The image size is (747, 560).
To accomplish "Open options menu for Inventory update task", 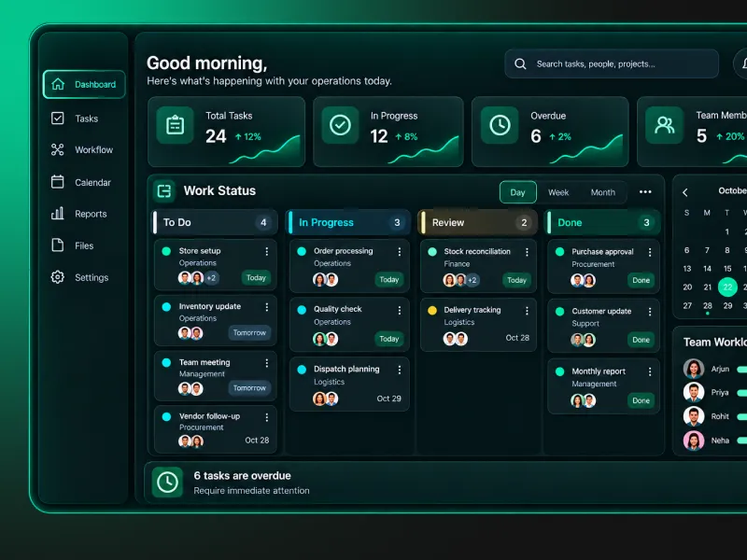I will pyautogui.click(x=267, y=307).
